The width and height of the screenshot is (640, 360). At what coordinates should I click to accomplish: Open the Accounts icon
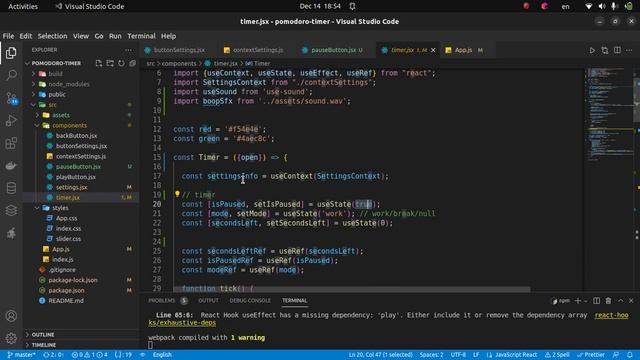point(11,316)
